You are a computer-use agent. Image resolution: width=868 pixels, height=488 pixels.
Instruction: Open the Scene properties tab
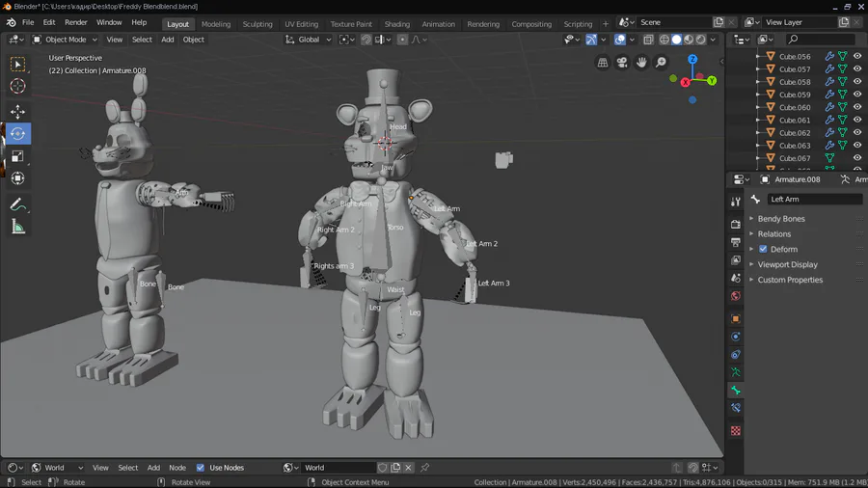736,278
